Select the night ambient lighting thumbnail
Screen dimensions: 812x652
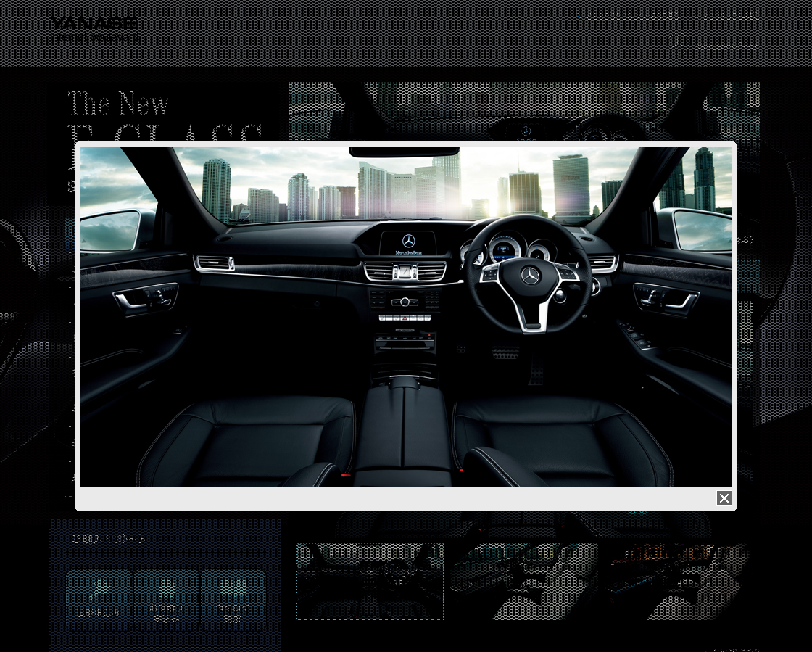click(x=678, y=582)
